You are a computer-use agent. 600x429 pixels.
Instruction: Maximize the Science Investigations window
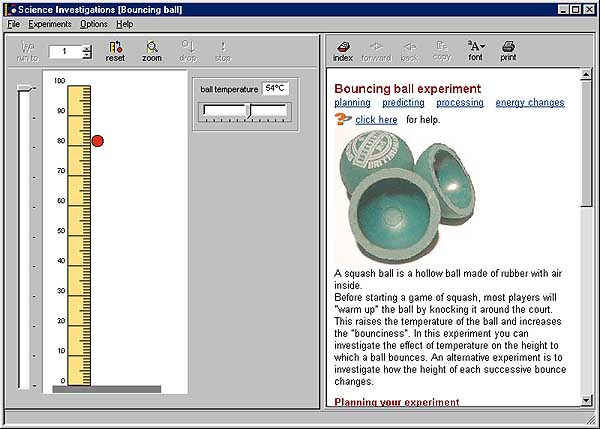[575, 10]
